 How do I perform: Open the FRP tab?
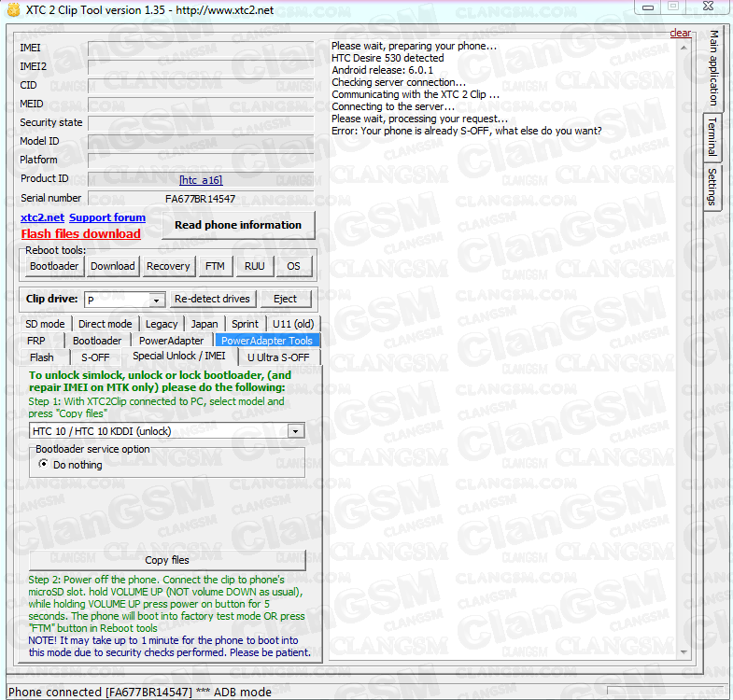[36, 341]
